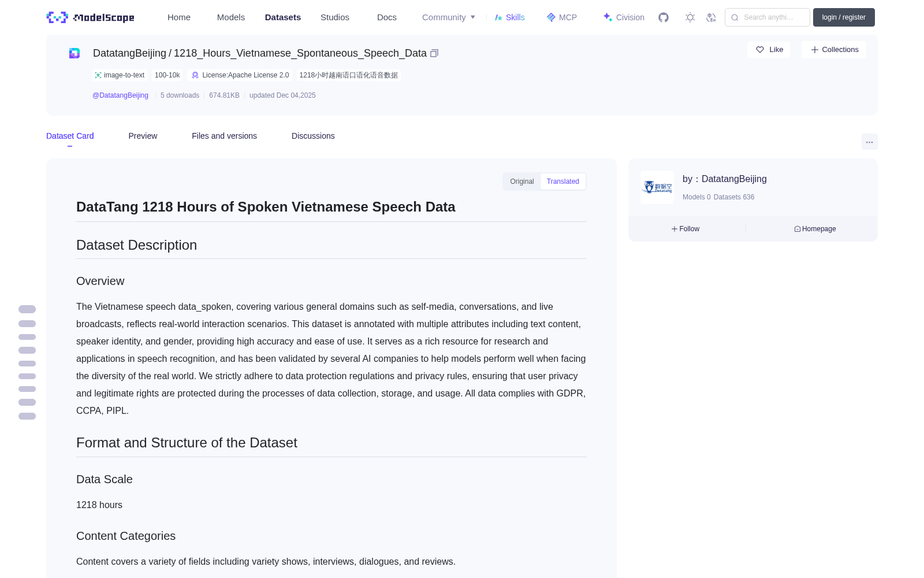The width and height of the screenshot is (924, 578).
Task: Click the DataTang 1218 Hours main heading
Action: [x=266, y=207]
